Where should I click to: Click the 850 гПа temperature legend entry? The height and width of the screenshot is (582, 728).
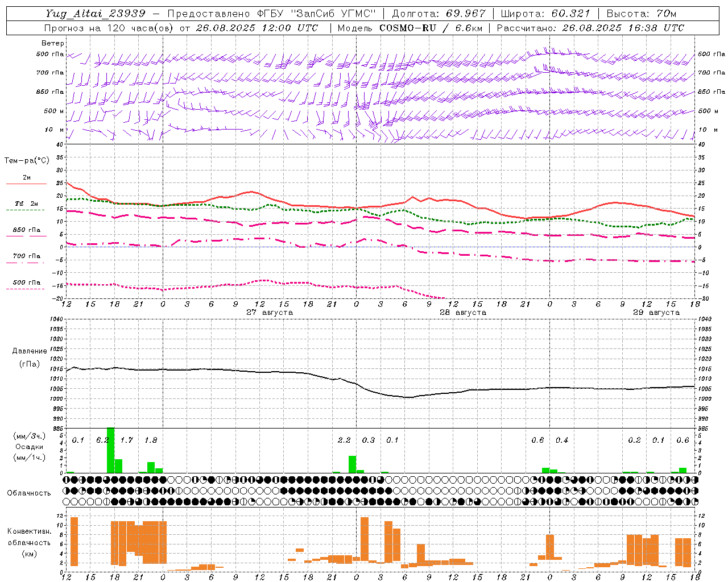[27, 230]
